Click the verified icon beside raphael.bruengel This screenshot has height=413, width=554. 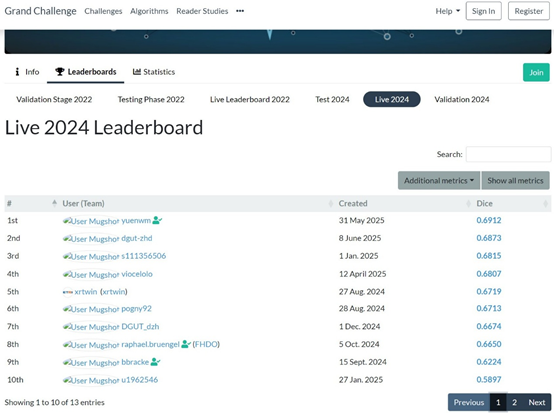[x=186, y=344]
